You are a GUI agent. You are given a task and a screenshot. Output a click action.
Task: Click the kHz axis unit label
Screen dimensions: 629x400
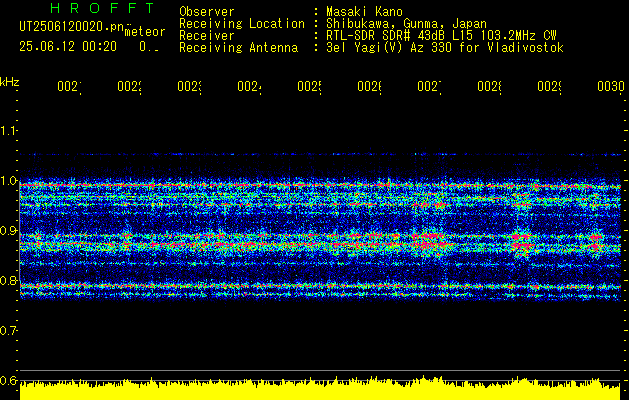(9, 81)
